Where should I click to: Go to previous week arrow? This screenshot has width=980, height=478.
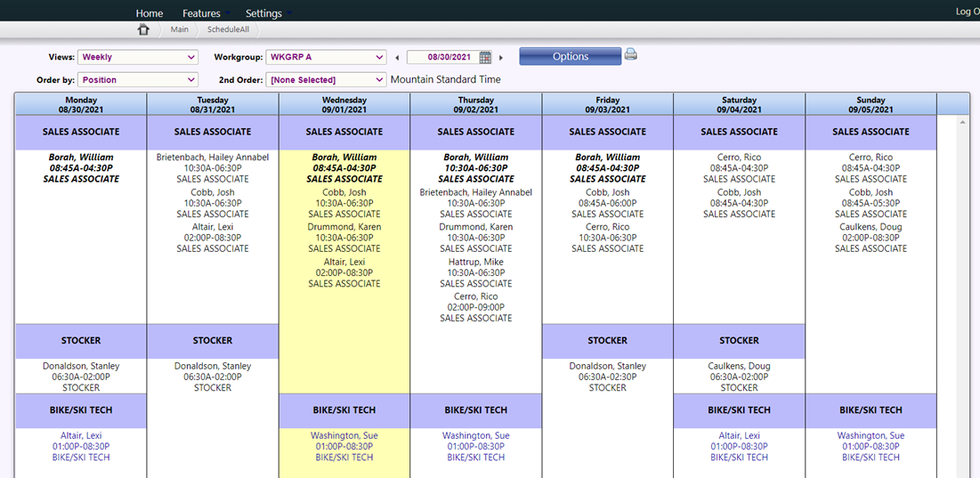(x=397, y=58)
